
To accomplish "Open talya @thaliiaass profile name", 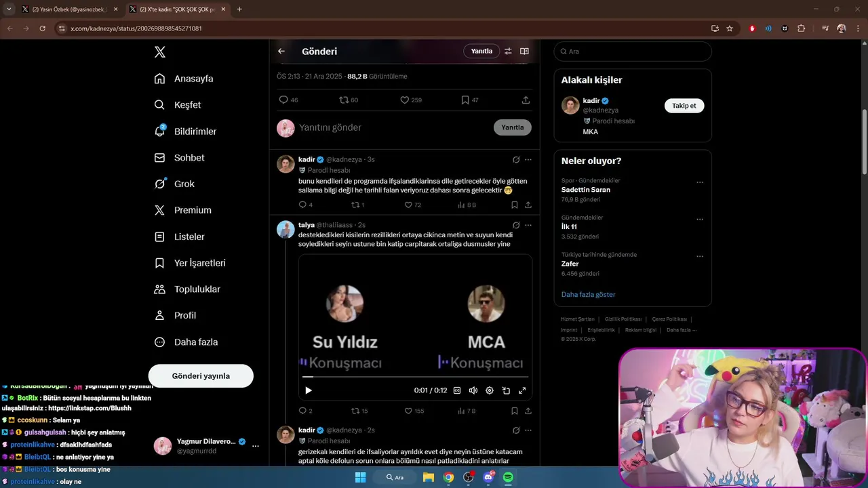I will (307, 225).
